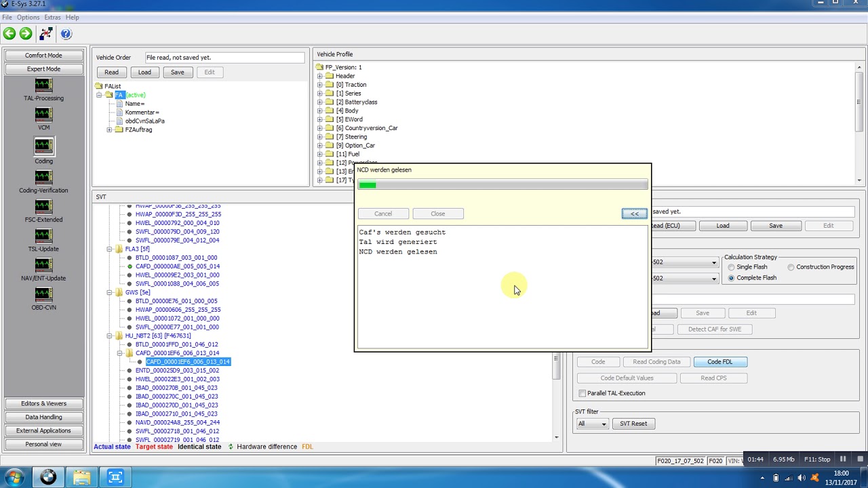Open the TAL-Processing module icon

tap(43, 85)
